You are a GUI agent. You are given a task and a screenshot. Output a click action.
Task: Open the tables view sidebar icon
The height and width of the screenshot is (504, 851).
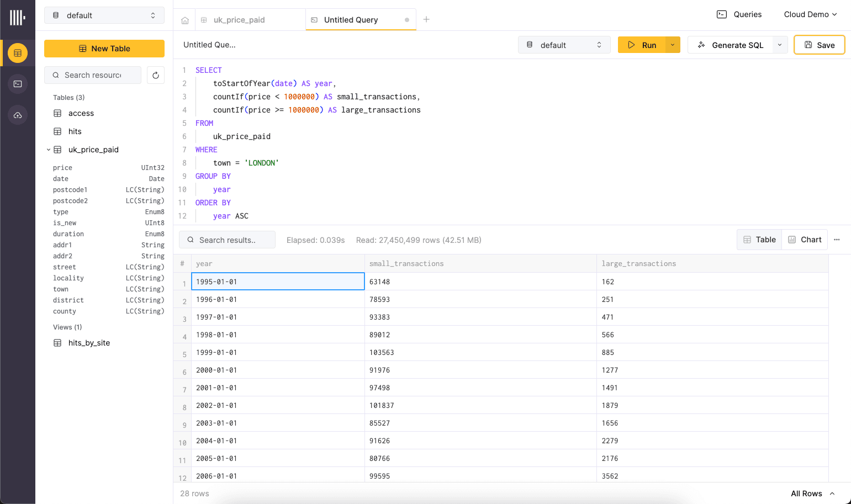tap(18, 53)
